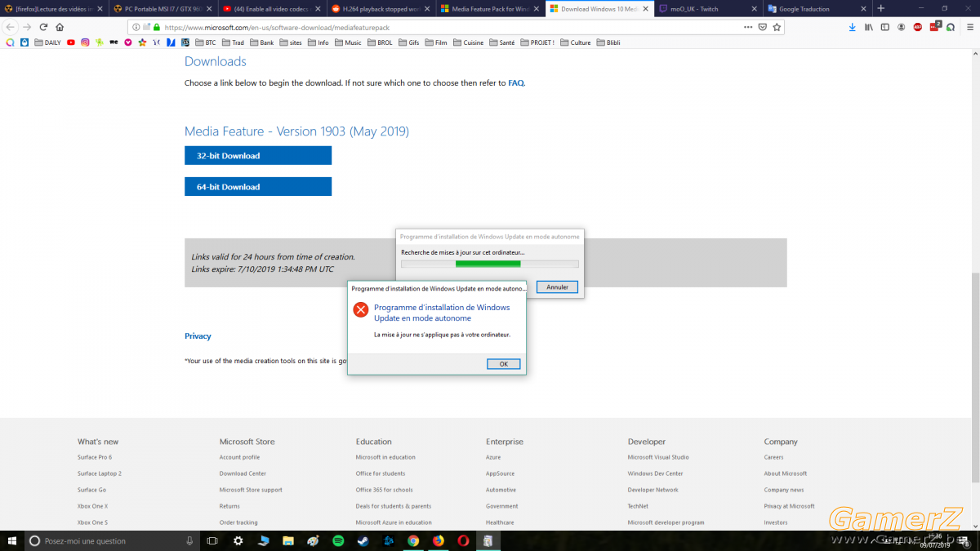Open Microsoft Visual Studio footer link
This screenshot has height=551, width=980.
coord(658,457)
